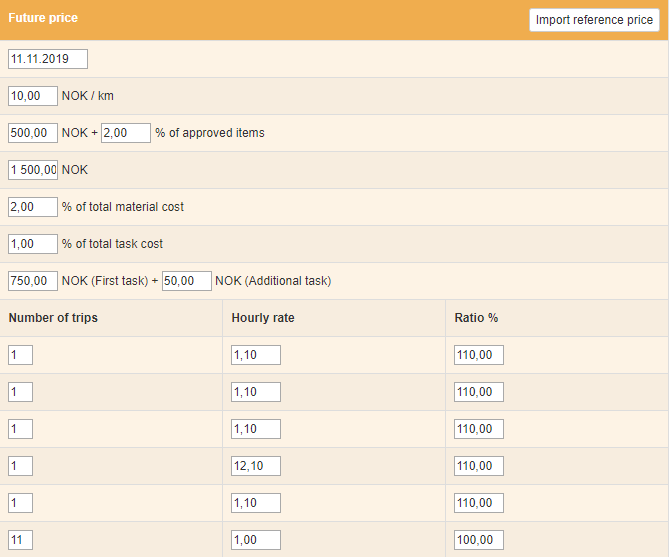This screenshot has height=557, width=669.
Task: Focus the first row's Hourly rate field
Action: click(x=256, y=355)
